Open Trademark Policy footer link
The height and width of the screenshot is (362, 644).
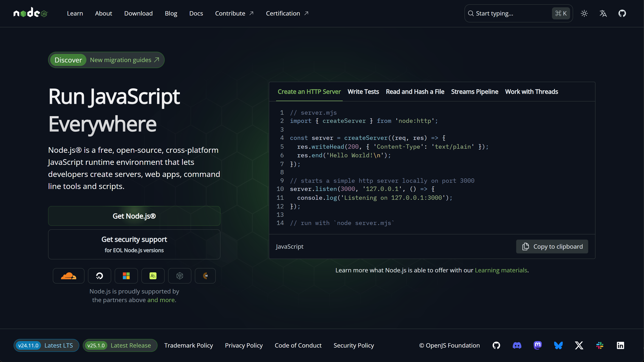(x=189, y=345)
